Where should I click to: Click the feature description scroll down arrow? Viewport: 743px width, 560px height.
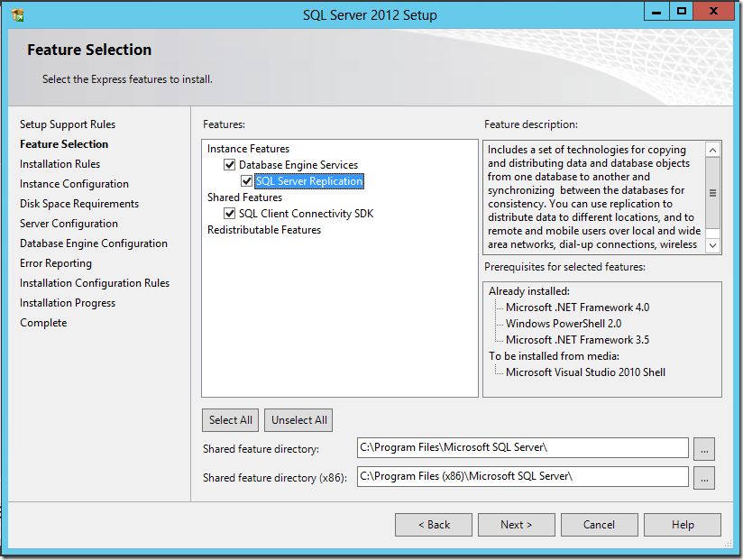pos(712,245)
